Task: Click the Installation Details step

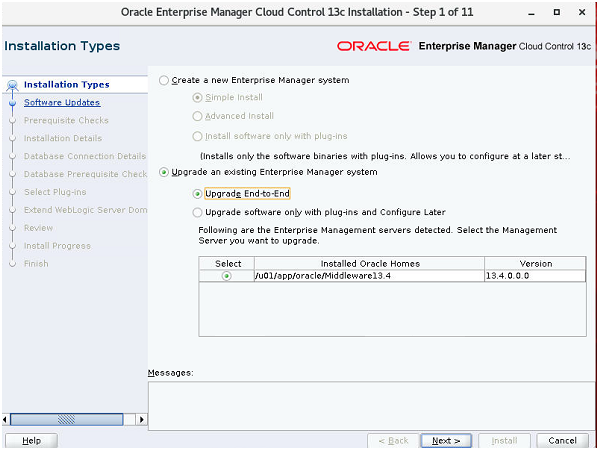Action: click(63, 138)
